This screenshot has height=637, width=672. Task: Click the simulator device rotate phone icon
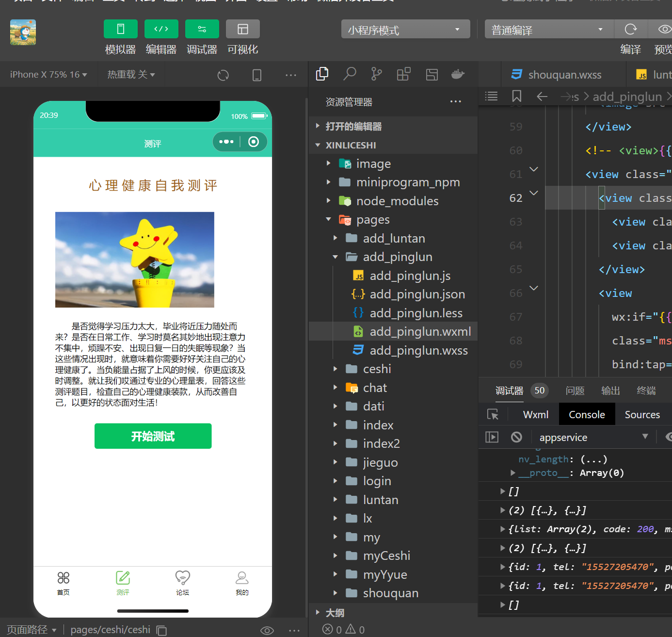pos(257,75)
